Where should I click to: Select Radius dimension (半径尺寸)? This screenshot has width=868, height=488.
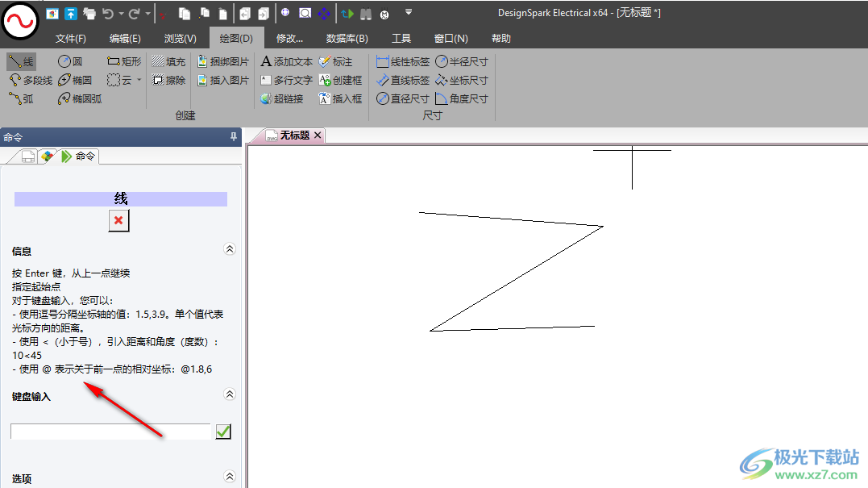[x=462, y=61]
